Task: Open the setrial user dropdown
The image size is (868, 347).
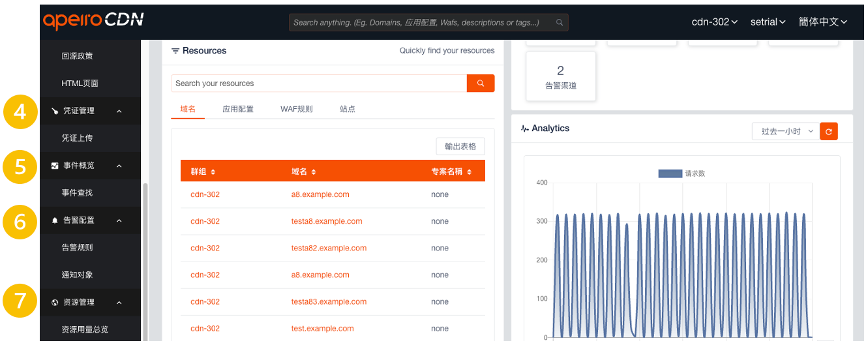Action: (768, 22)
